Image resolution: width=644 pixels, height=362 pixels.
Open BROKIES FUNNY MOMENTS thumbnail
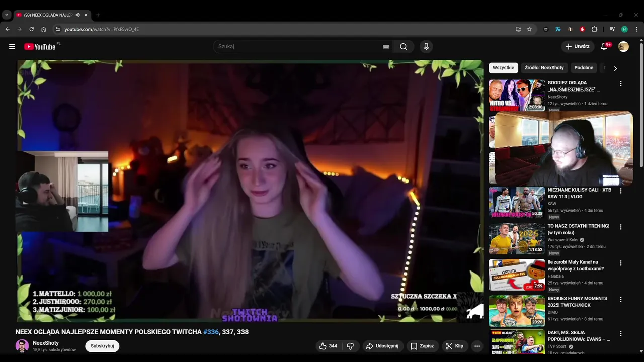click(517, 311)
